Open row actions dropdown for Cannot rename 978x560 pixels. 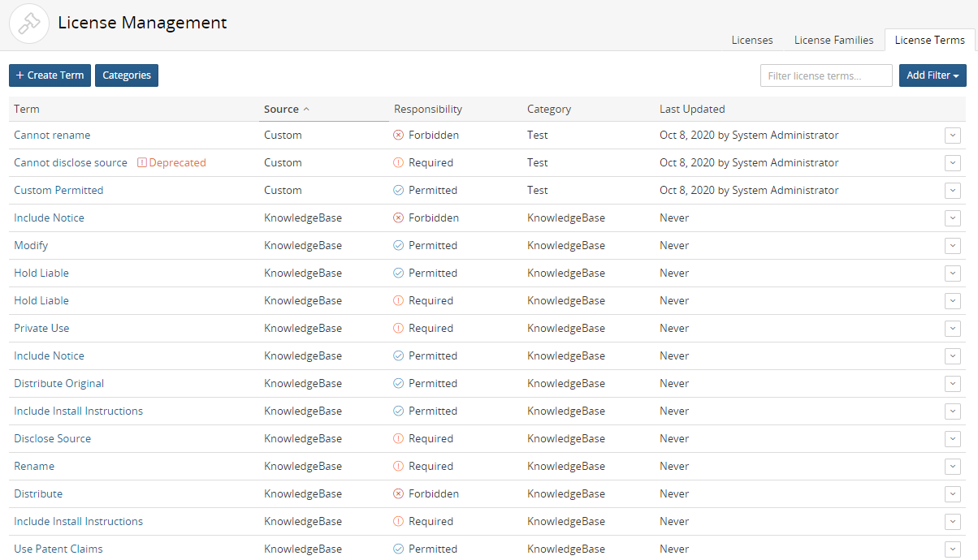pos(952,136)
